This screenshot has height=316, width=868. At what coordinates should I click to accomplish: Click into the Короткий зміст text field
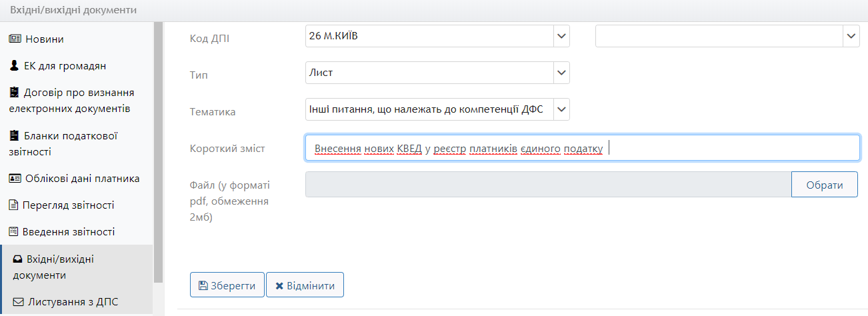pyautogui.click(x=583, y=148)
